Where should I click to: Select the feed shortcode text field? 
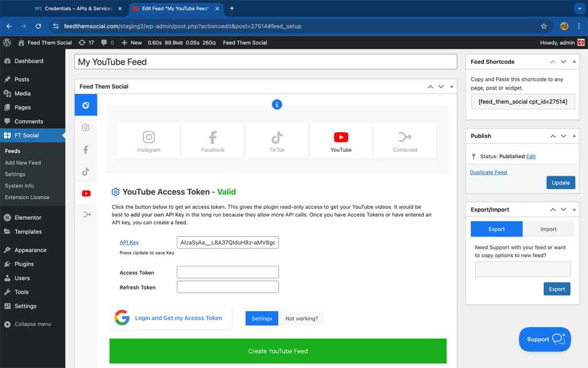click(523, 101)
